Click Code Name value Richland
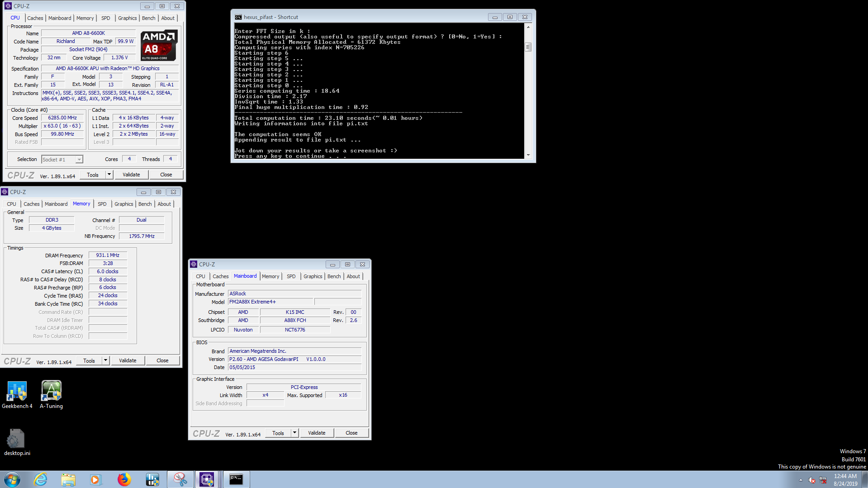 [66, 41]
